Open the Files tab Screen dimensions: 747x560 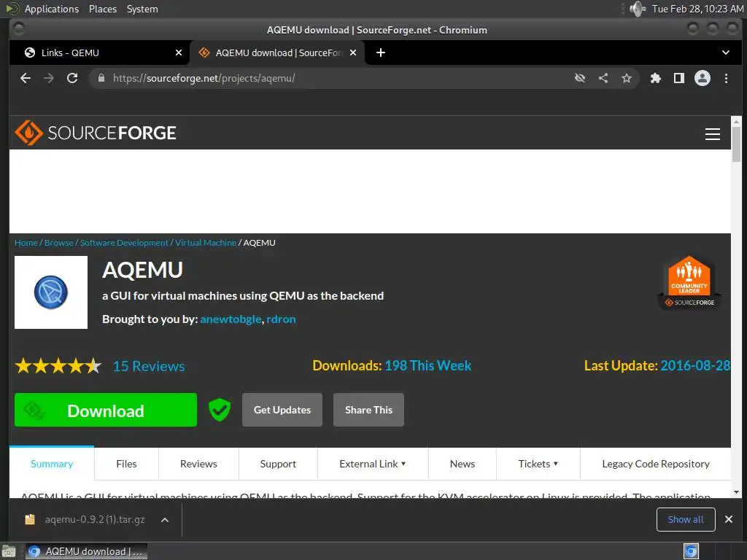click(x=126, y=464)
